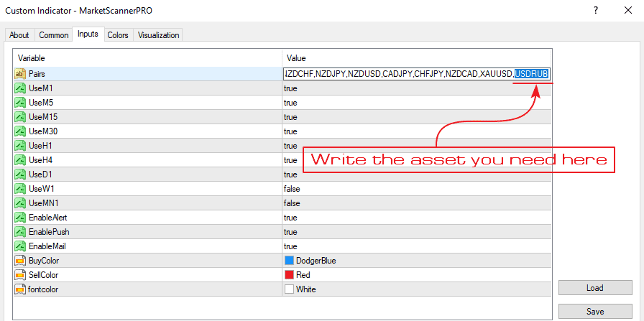The height and width of the screenshot is (321, 644).
Task: Click the icon next to UseM15
Action: (x=19, y=117)
